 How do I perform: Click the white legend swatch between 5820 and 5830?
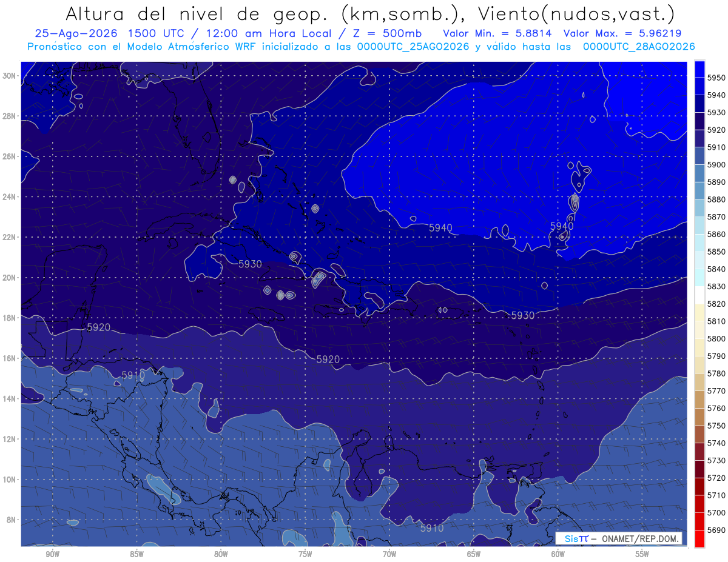[699, 295]
